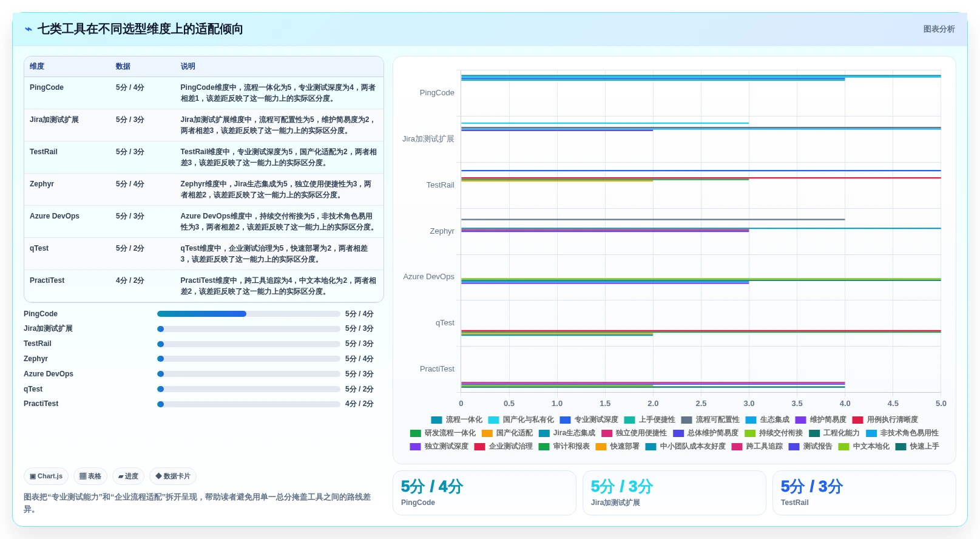
Task: Select the qTest table row name
Action: [39, 248]
